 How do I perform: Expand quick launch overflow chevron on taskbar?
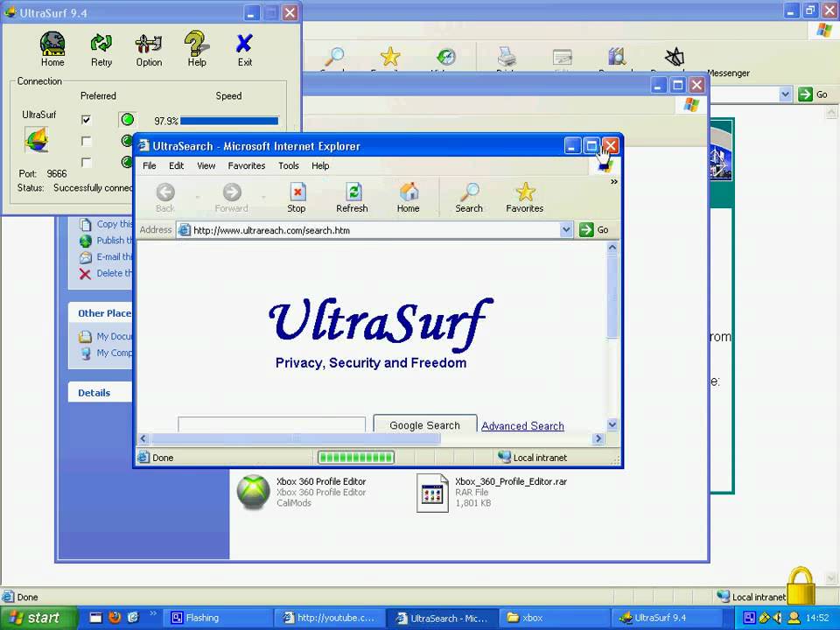click(152, 613)
